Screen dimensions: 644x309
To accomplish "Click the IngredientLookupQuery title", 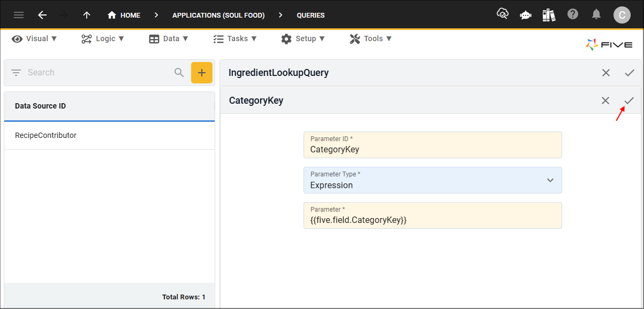I will pyautogui.click(x=278, y=73).
